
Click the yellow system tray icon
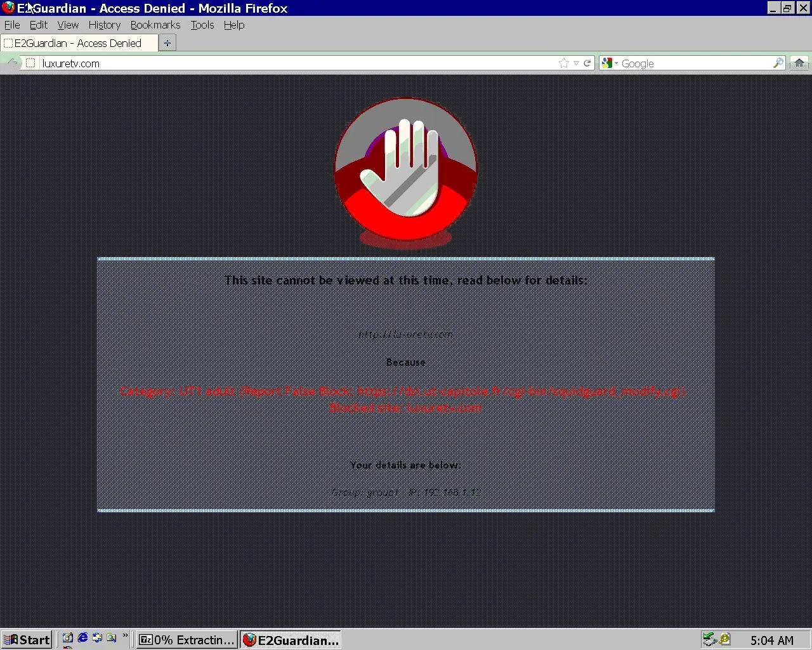(724, 639)
